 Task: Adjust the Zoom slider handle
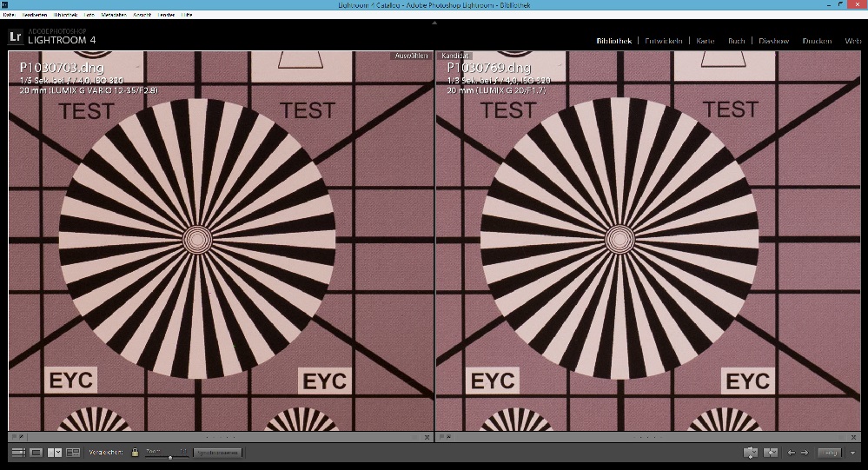tap(170, 456)
